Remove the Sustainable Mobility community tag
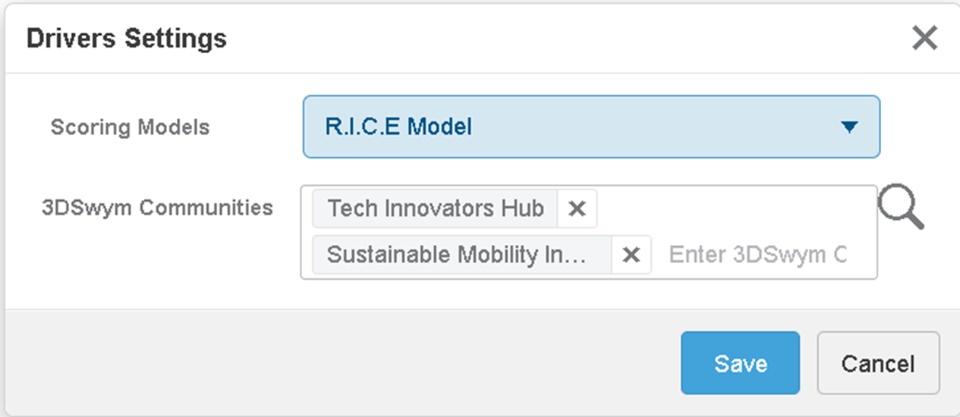Screen dimensions: 960x417 tap(630, 255)
